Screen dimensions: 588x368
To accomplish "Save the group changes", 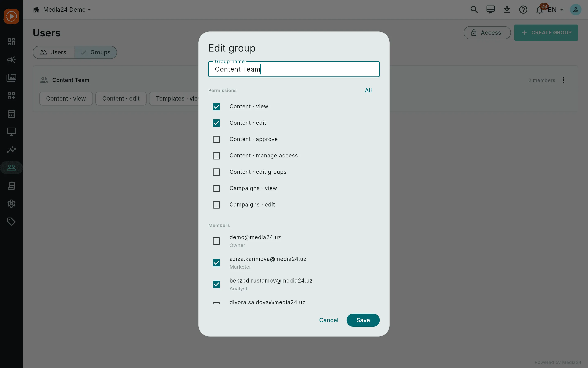I will [363, 320].
